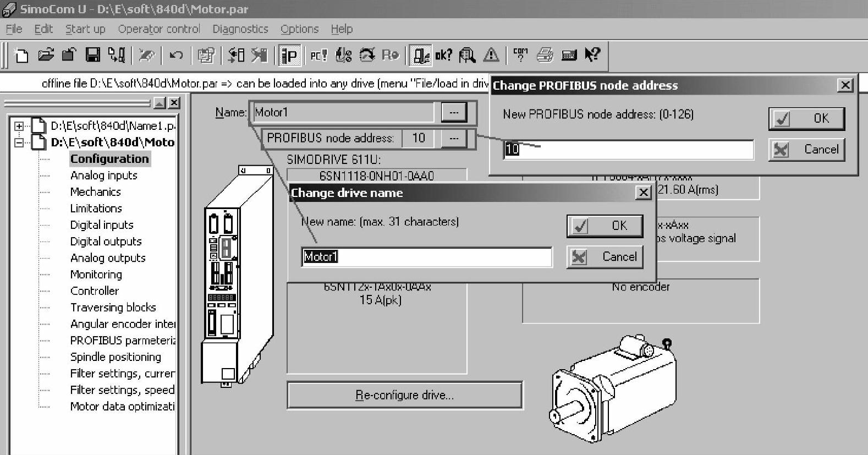The height and width of the screenshot is (455, 868).
Task: Click the New name input field
Action: tap(426, 257)
